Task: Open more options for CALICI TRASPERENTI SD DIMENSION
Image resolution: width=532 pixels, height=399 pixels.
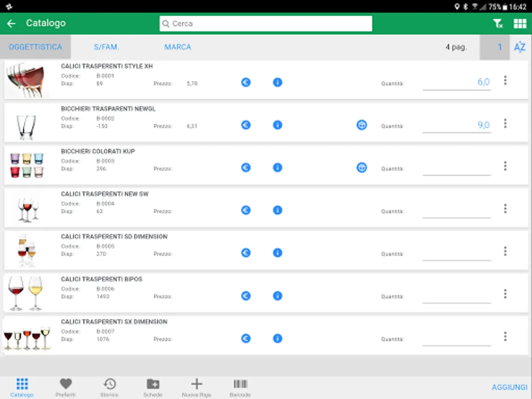Action: tap(505, 251)
